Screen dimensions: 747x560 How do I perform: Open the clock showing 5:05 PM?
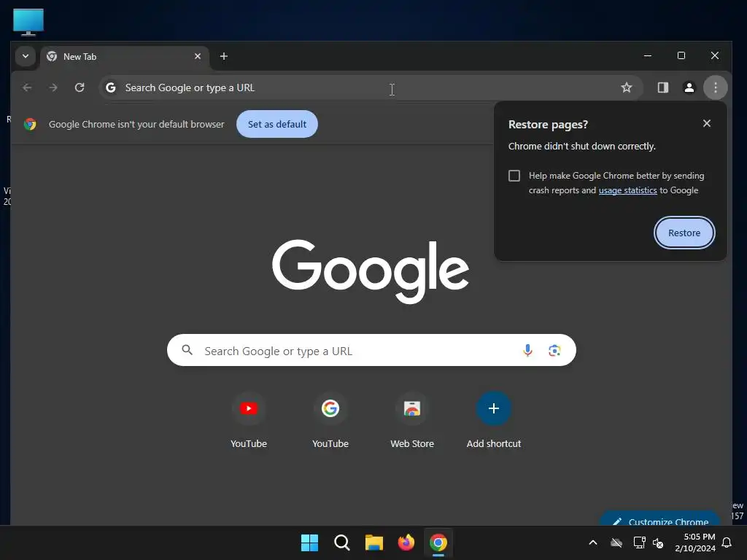click(x=695, y=542)
